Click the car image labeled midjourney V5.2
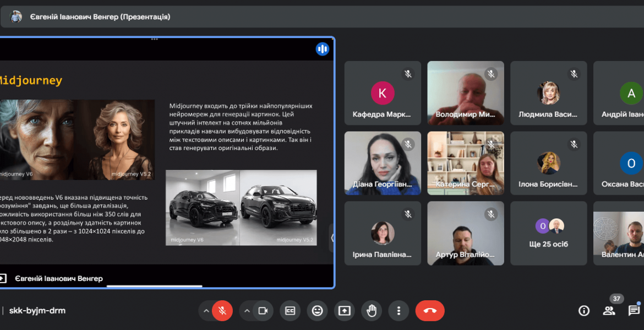This screenshot has width=644, height=330. (279, 208)
